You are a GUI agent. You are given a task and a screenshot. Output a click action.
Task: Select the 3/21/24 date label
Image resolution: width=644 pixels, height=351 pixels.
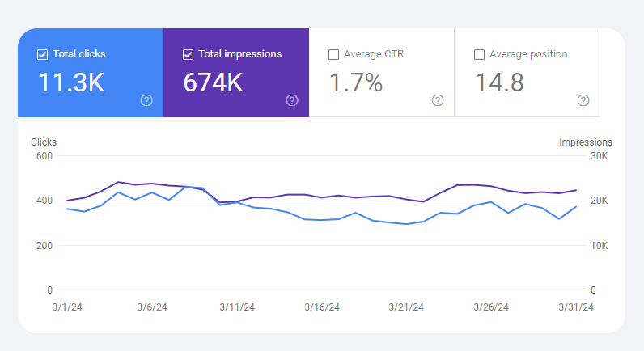(x=407, y=307)
